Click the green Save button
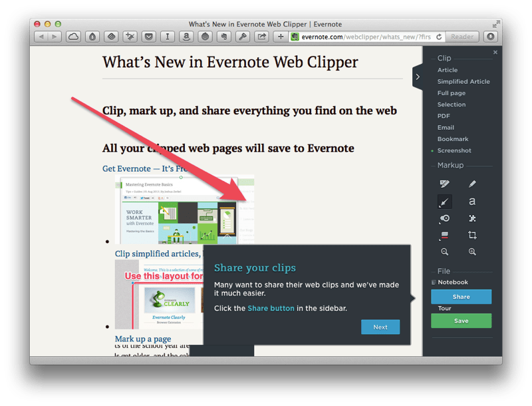532x406 pixels. (461, 321)
